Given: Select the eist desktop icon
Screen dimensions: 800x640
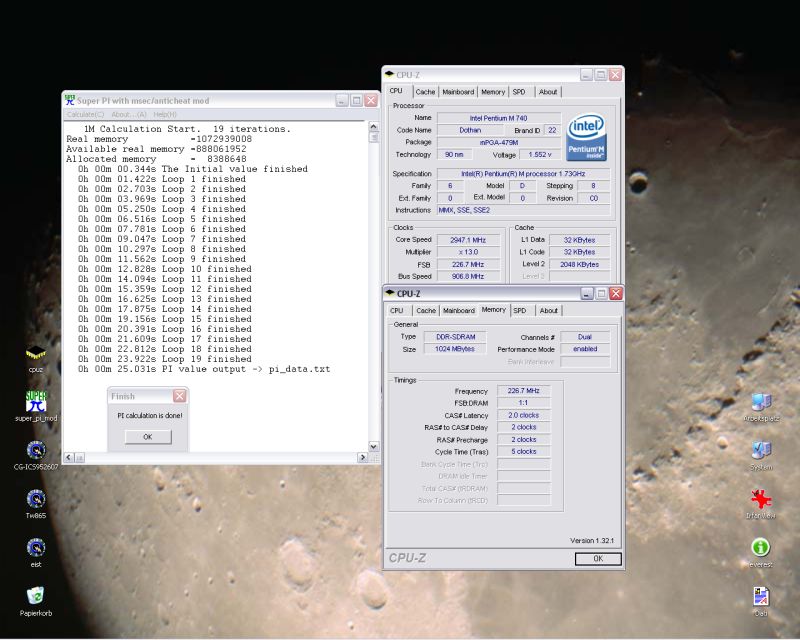Looking at the screenshot, I should coord(36,553).
